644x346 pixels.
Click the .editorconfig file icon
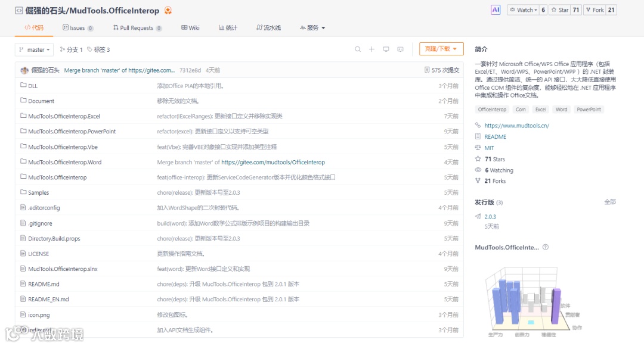pos(23,207)
